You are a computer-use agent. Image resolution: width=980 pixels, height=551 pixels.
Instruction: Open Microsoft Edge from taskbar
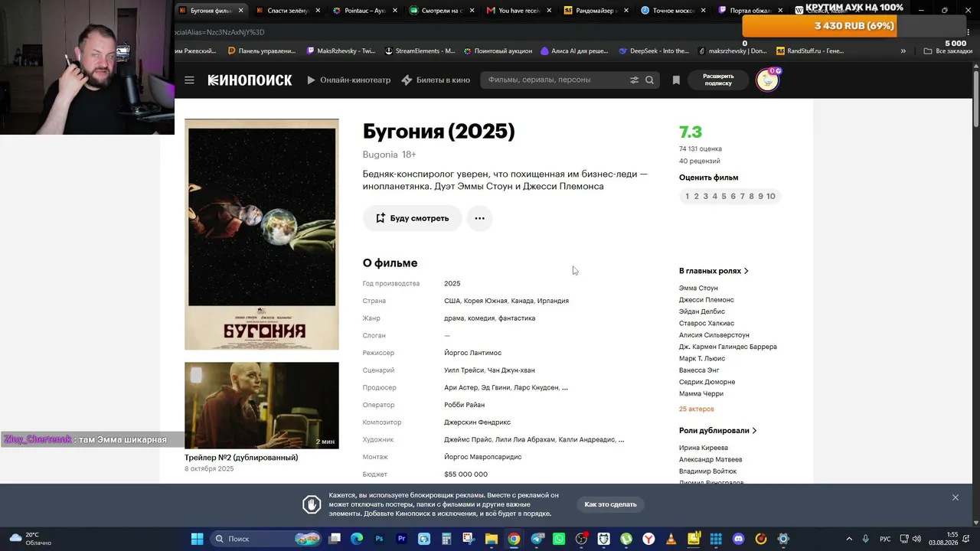point(357,539)
